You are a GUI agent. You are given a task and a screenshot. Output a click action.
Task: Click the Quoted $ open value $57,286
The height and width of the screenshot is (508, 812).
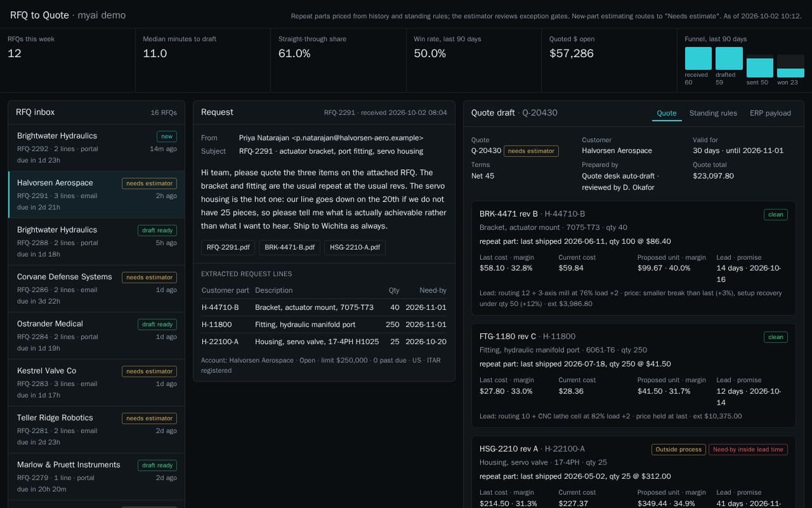tap(572, 53)
